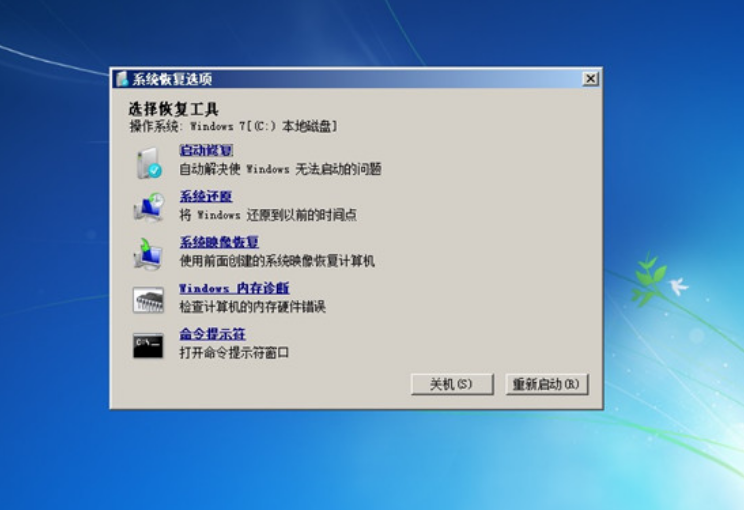Open the 系统映像恢复 link
The height and width of the screenshot is (510, 744).
click(219, 242)
